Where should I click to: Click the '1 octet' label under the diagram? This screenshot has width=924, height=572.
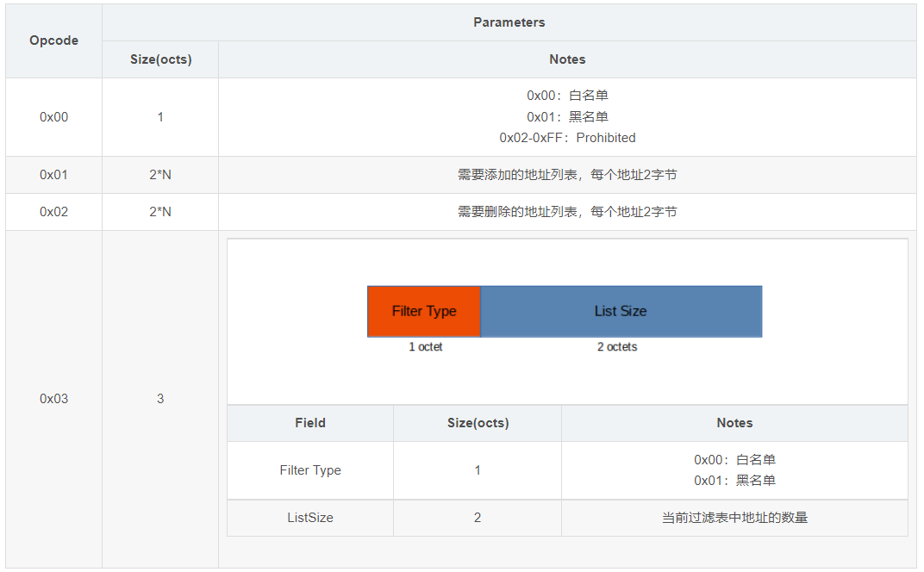click(426, 347)
